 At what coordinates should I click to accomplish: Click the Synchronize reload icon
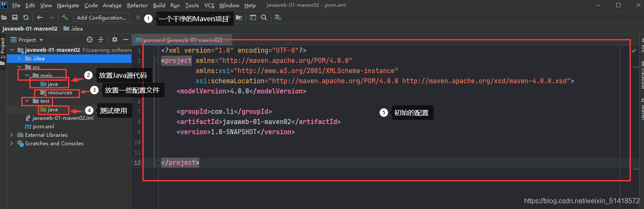tap(26, 17)
